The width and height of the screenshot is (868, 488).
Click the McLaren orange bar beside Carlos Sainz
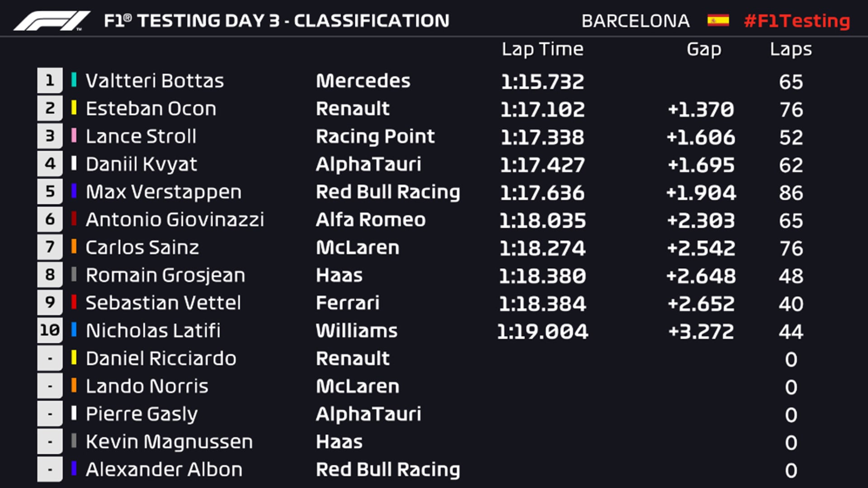coord(74,247)
